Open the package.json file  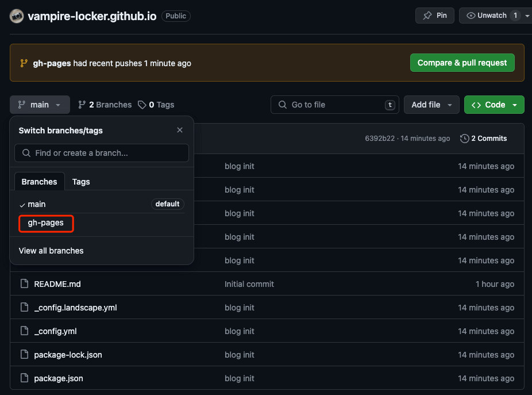coord(59,378)
